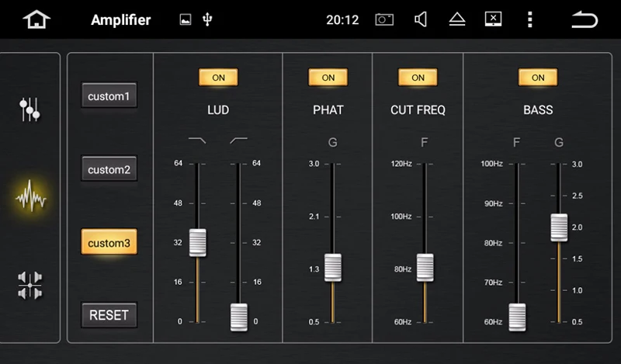Open the three-dot overflow menu

point(530,19)
